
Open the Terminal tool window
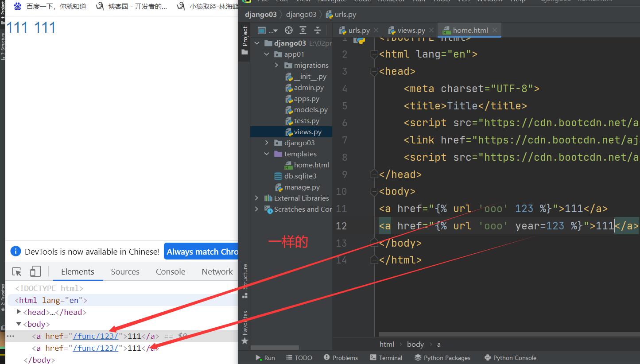(386, 358)
